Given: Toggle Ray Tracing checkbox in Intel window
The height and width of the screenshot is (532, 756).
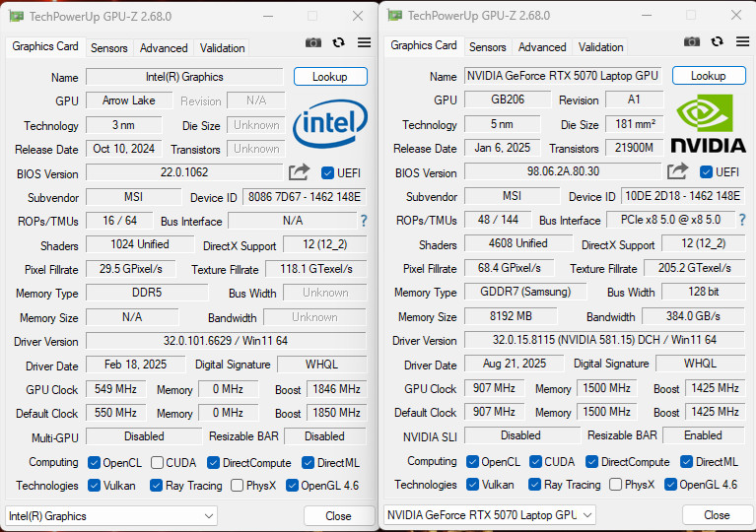Looking at the screenshot, I should (157, 486).
